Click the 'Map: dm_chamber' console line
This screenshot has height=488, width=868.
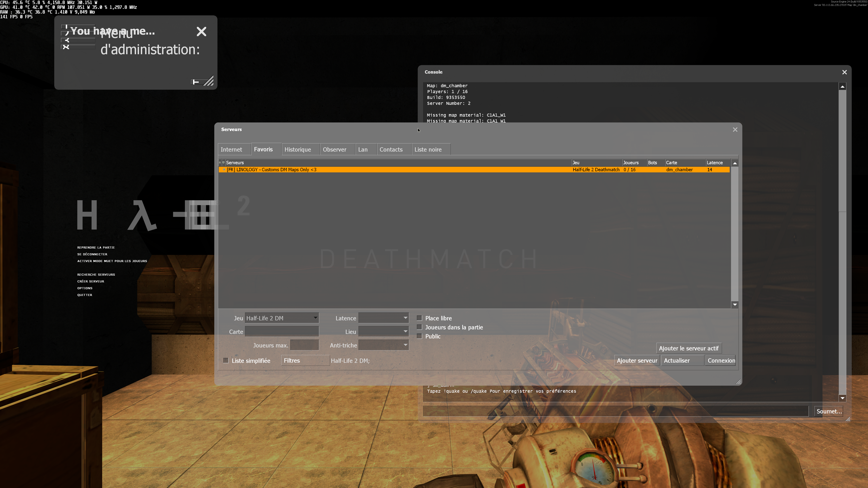click(447, 86)
